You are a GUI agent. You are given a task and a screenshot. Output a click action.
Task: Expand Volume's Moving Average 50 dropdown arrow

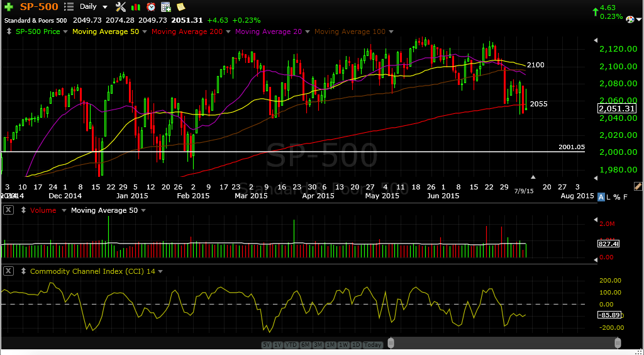click(143, 210)
